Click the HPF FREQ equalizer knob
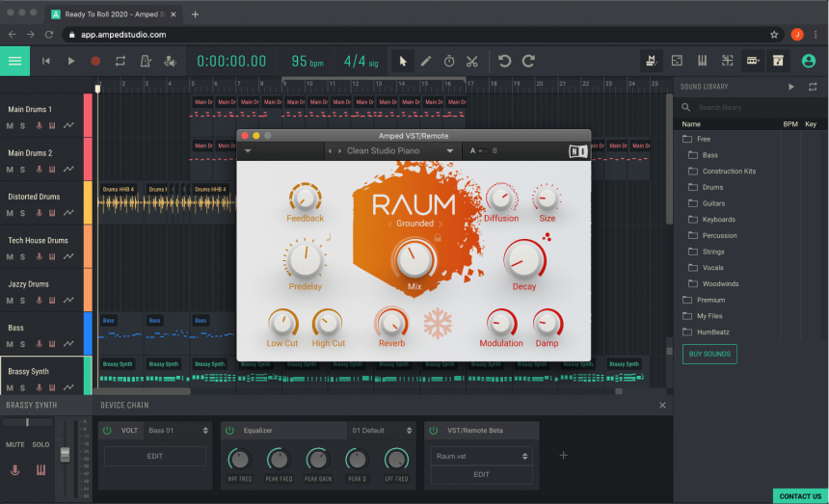Screen dimensions: 829x504 (x=239, y=460)
